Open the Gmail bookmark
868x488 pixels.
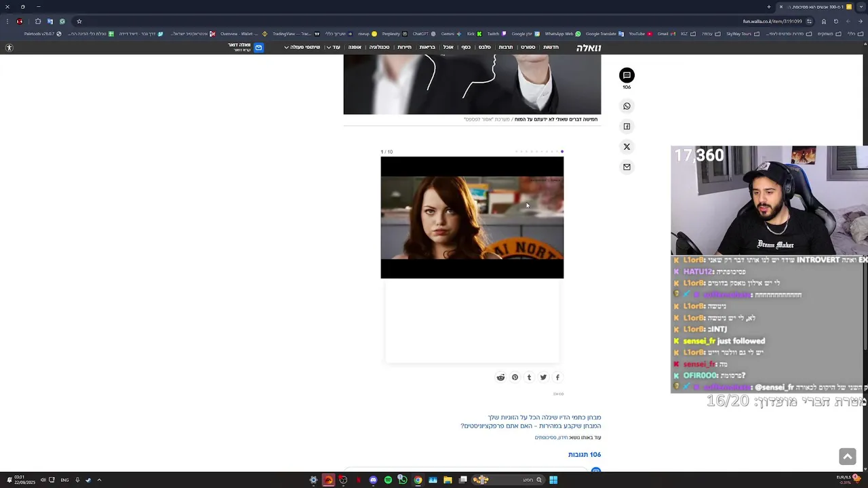pos(666,34)
